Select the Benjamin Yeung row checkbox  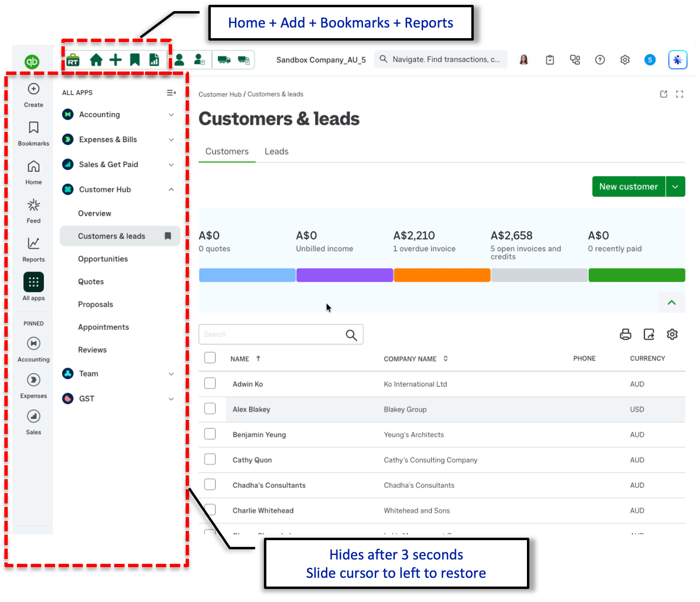click(210, 434)
